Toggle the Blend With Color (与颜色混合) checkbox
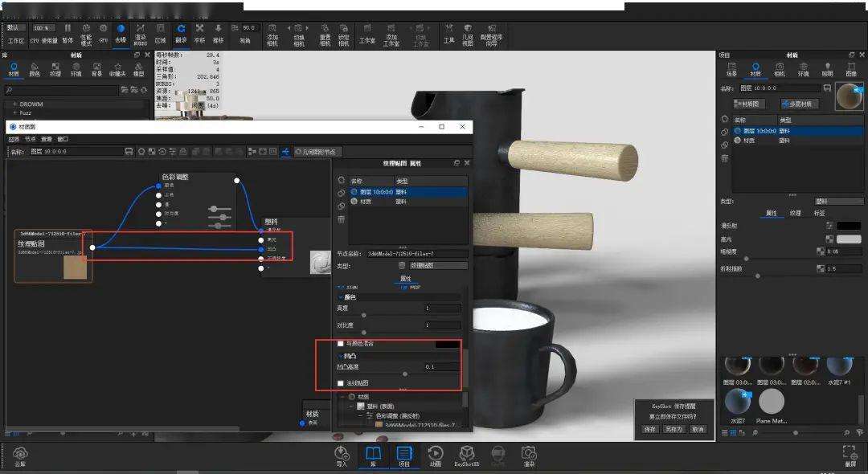 pyautogui.click(x=341, y=344)
